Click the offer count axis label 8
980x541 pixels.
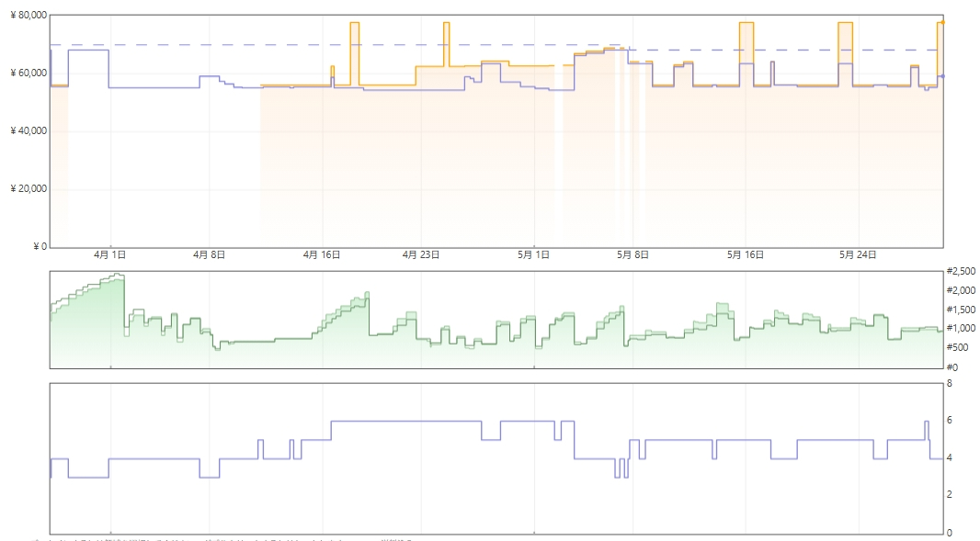950,384
